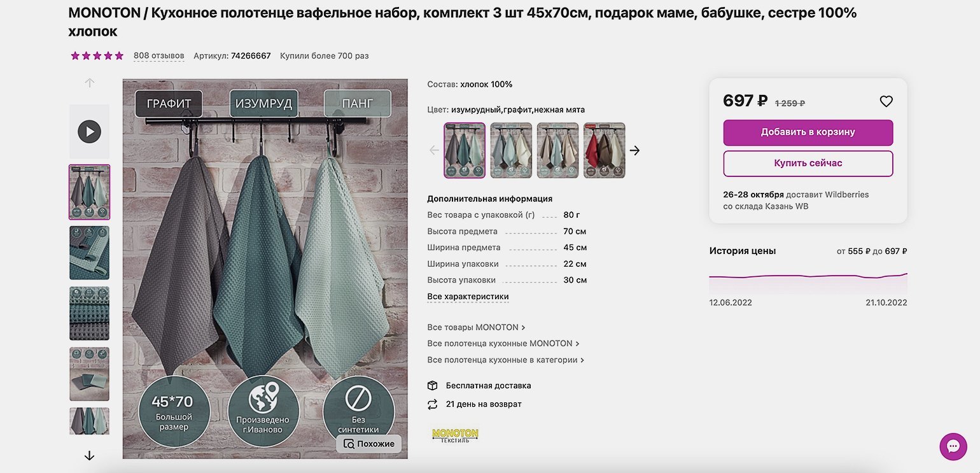980x473 pixels.
Task: Choose the light blue and white towel variant
Action: click(x=511, y=150)
